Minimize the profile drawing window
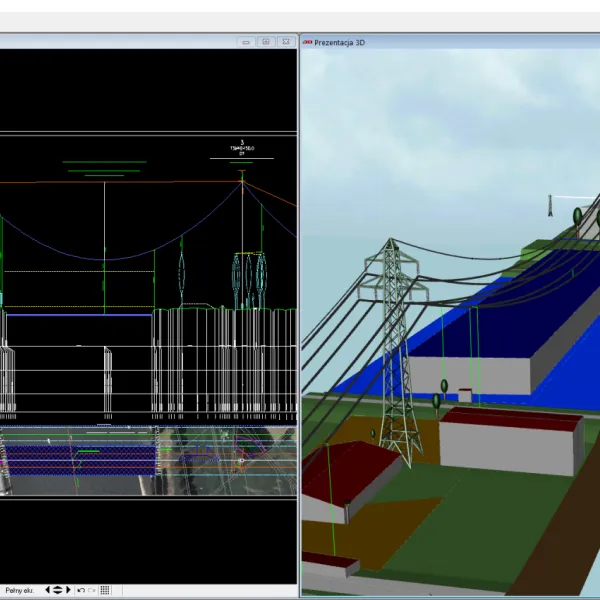 (246, 41)
